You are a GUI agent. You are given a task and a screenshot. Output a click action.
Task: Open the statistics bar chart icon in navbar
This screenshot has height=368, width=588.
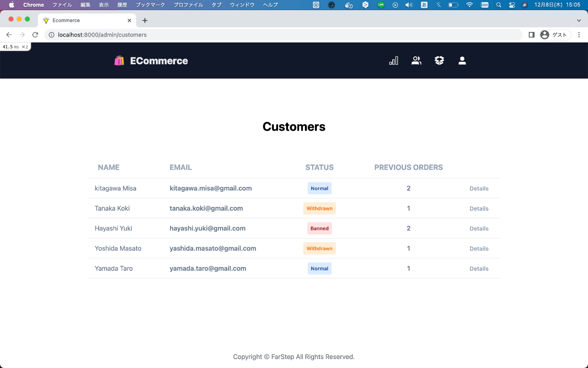coord(394,61)
